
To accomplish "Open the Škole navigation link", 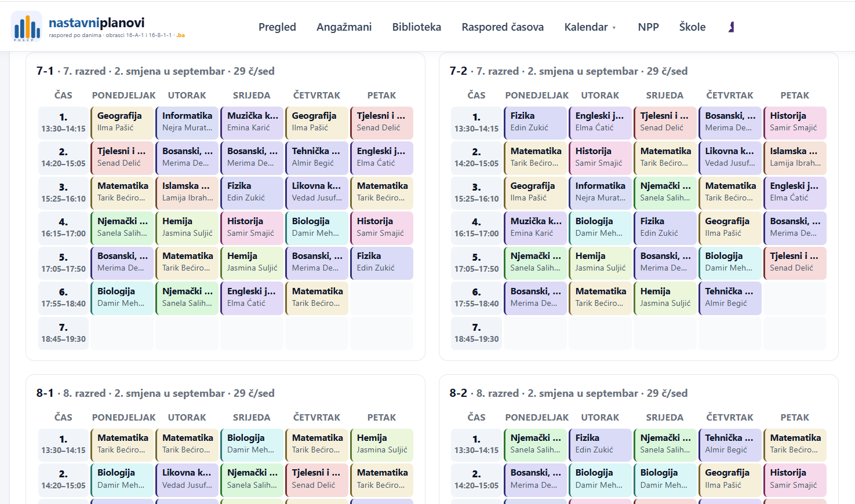I will [x=692, y=27].
